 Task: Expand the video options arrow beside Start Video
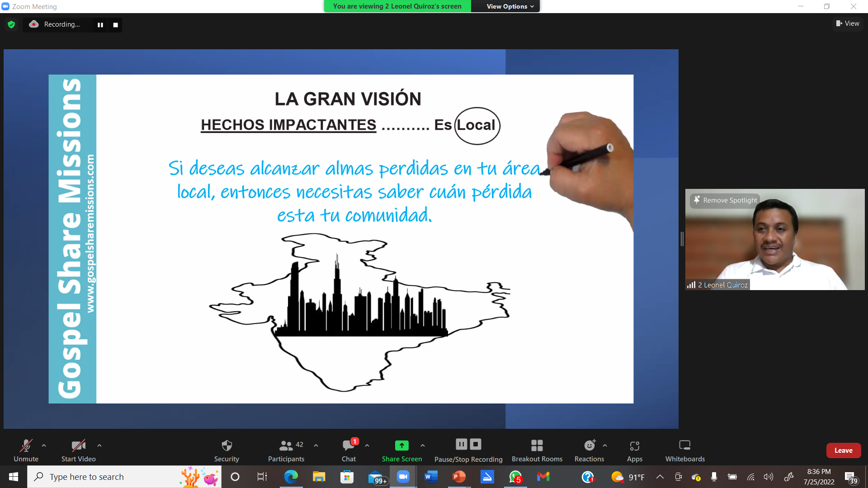click(99, 446)
